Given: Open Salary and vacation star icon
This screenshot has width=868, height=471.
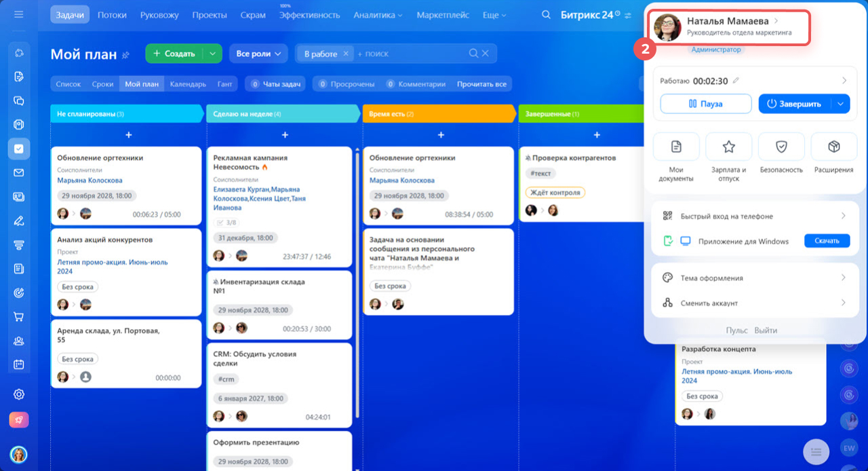Looking at the screenshot, I should pyautogui.click(x=728, y=147).
